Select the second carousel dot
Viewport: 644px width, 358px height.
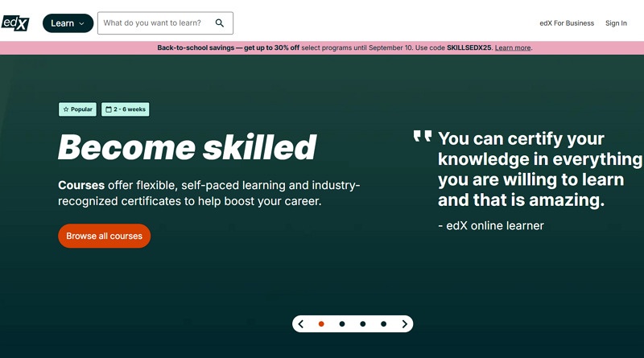[341, 324]
